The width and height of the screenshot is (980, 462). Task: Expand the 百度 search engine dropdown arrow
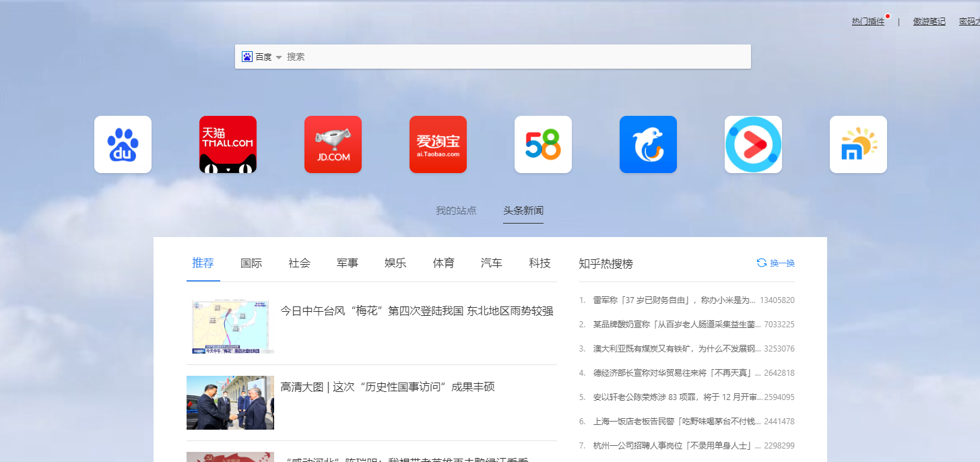pos(279,57)
